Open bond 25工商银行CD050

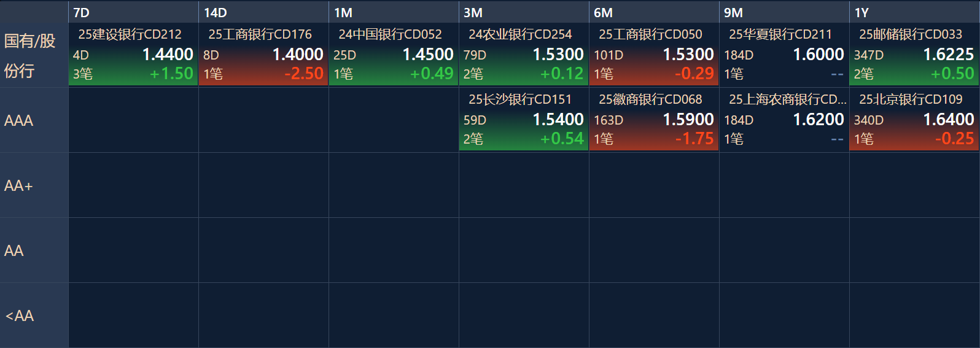tap(651, 34)
